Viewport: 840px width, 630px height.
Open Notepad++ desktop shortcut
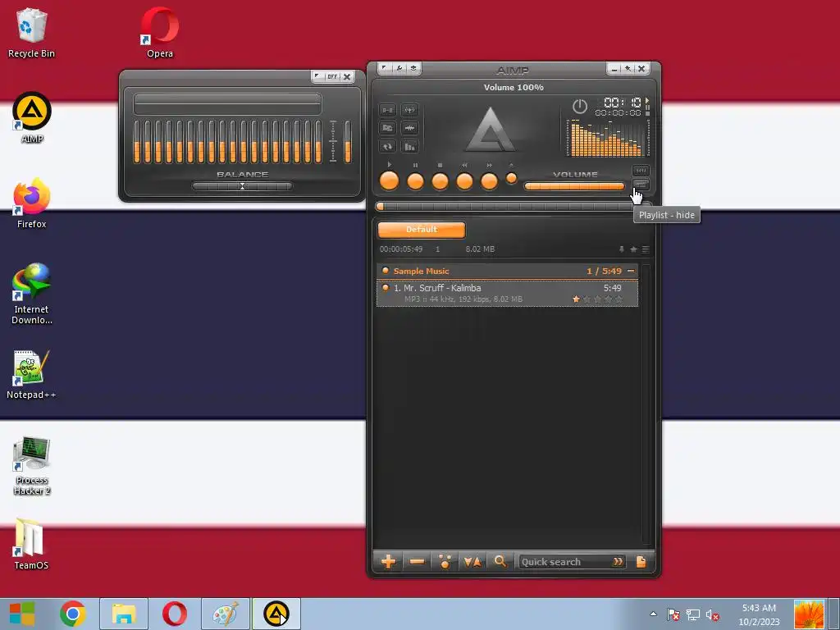tap(31, 374)
